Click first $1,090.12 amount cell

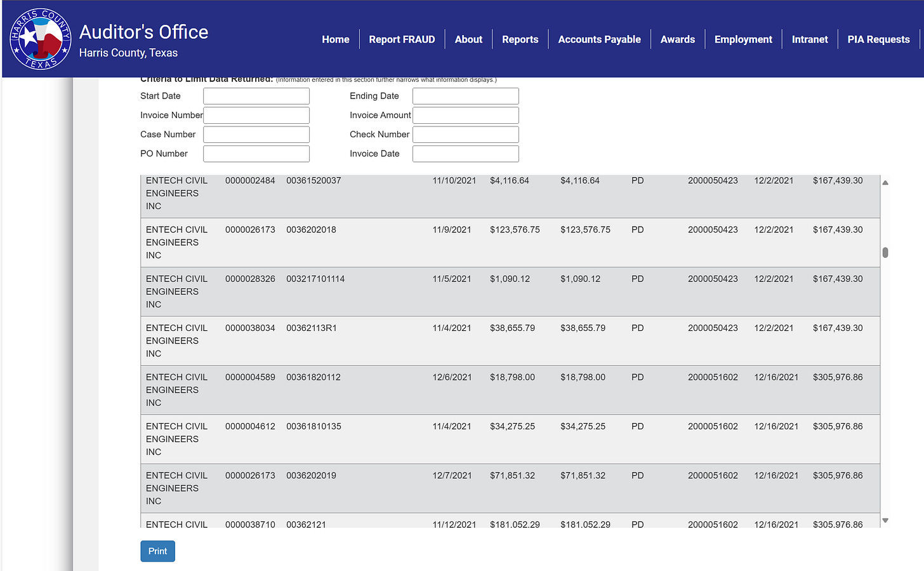[x=510, y=279]
